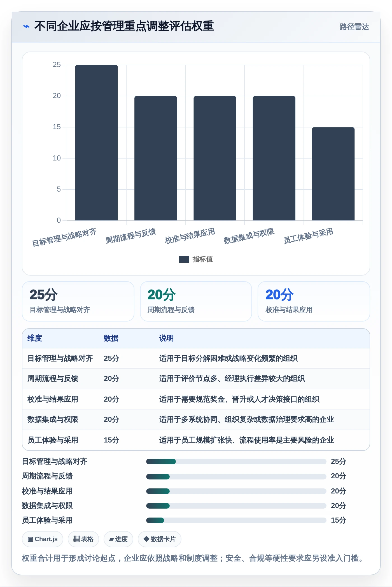Screen dimensions: 392x587
Task: Click the 员工体验与采用 progress bar
Action: 236,520
